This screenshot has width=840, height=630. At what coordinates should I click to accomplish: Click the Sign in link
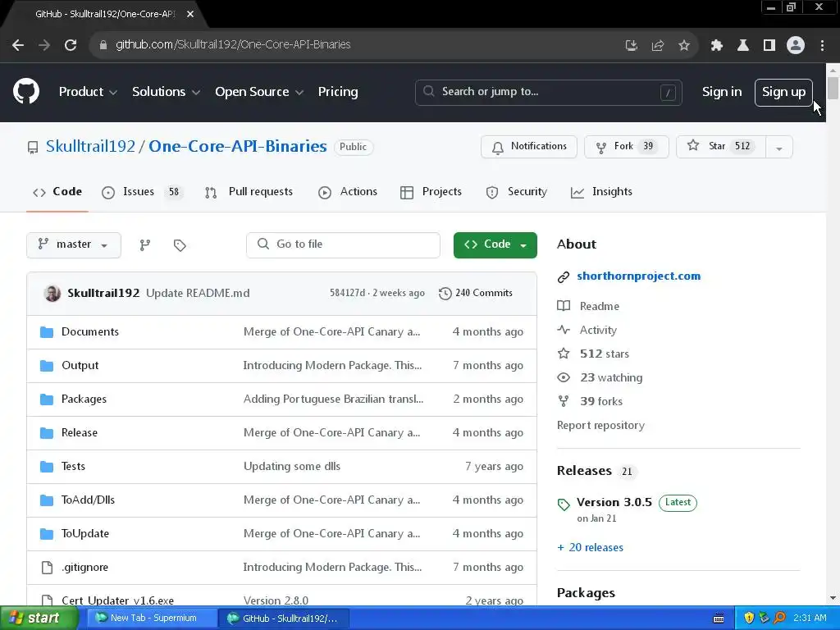[x=722, y=92]
